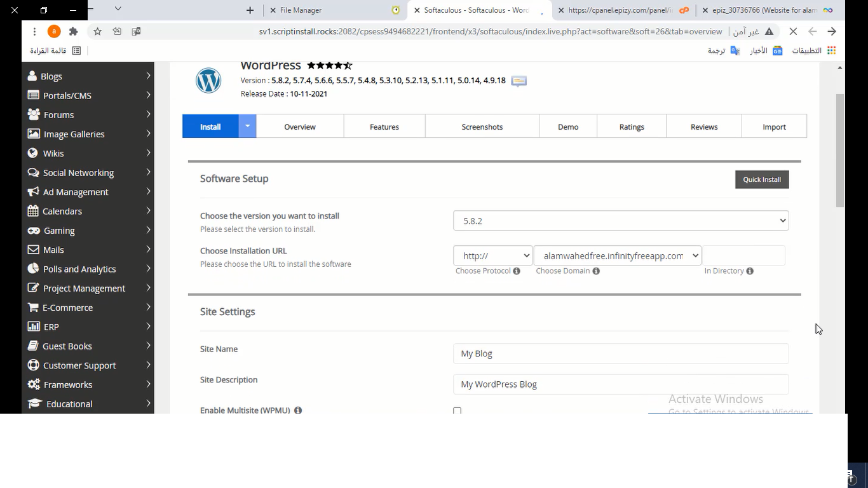Click the WordPress logo image
Screen dimensions: 868x488
208,81
